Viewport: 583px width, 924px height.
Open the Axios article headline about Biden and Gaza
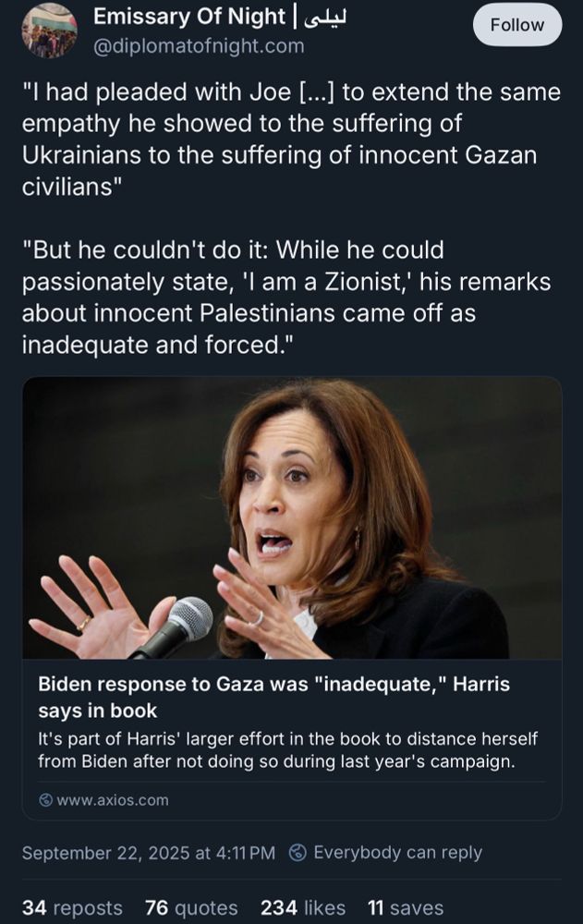click(x=274, y=697)
